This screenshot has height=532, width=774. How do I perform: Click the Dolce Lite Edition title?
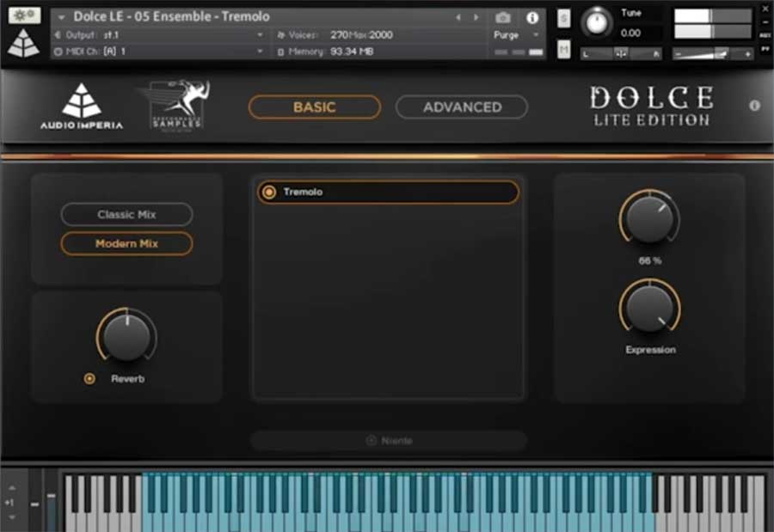[x=651, y=106]
